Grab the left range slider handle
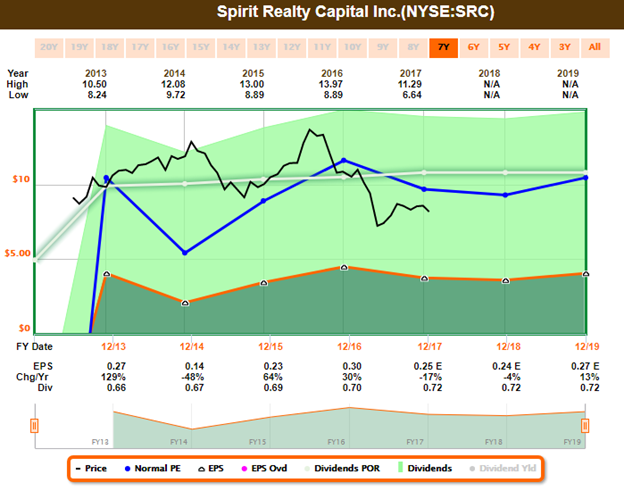 [x=34, y=426]
